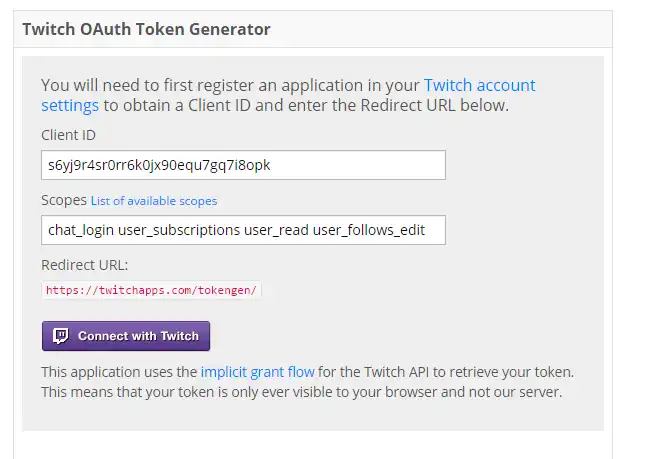Open the Twitch account settings link
This screenshot has width=672, height=459.
point(479,85)
